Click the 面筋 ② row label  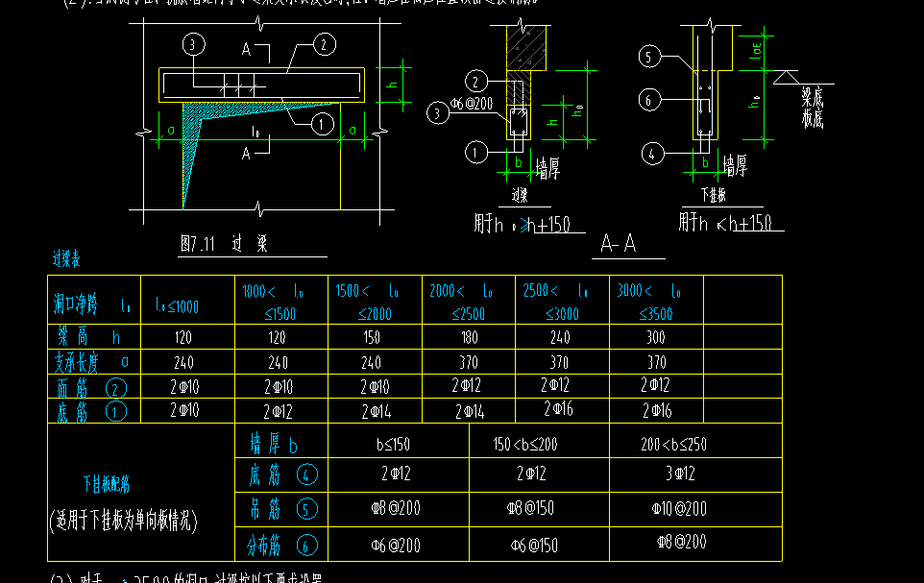point(91,388)
